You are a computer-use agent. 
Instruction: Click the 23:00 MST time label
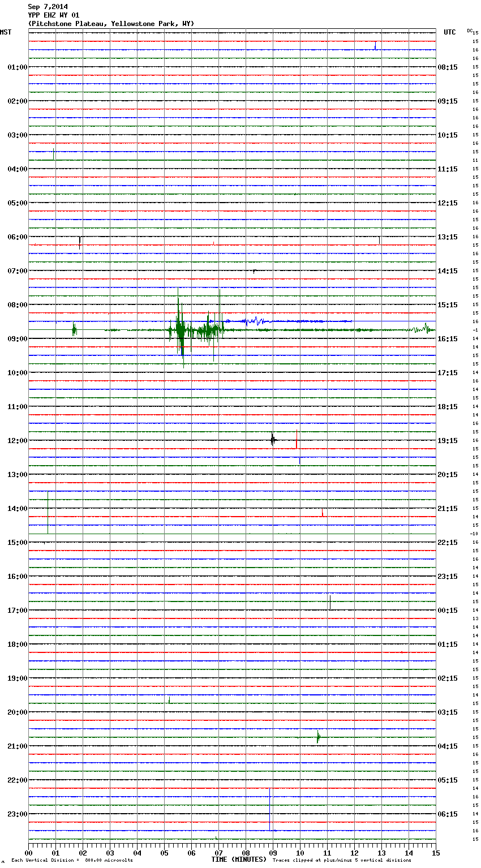click(x=17, y=814)
